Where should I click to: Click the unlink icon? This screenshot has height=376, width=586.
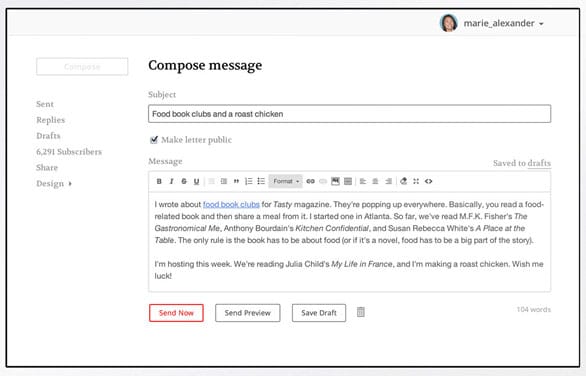pos(323,181)
